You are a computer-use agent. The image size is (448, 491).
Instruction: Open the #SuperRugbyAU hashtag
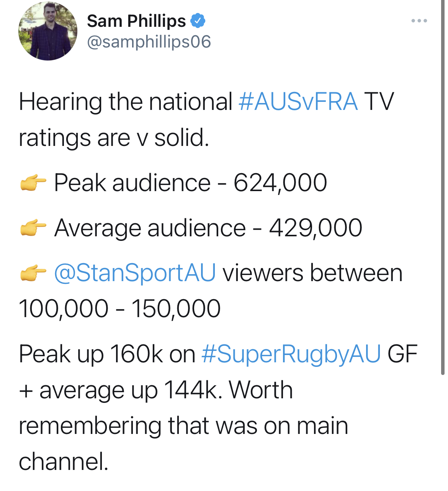pos(291,354)
